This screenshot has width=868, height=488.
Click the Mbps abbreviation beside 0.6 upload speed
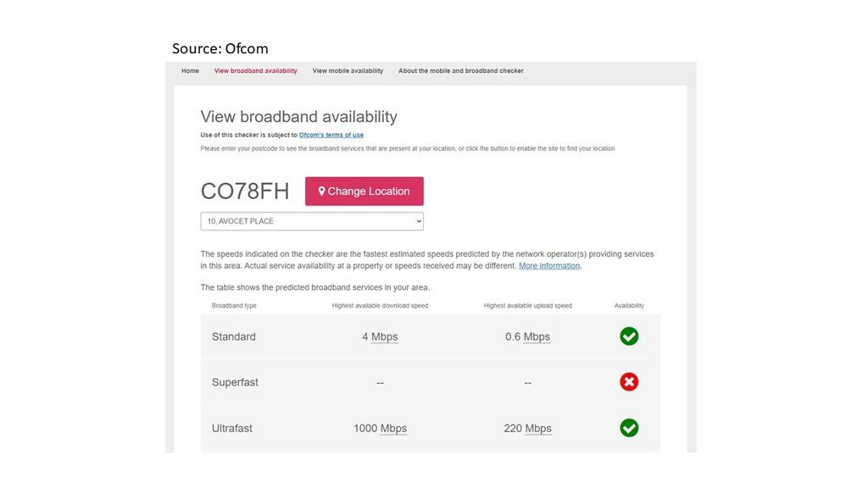537,337
